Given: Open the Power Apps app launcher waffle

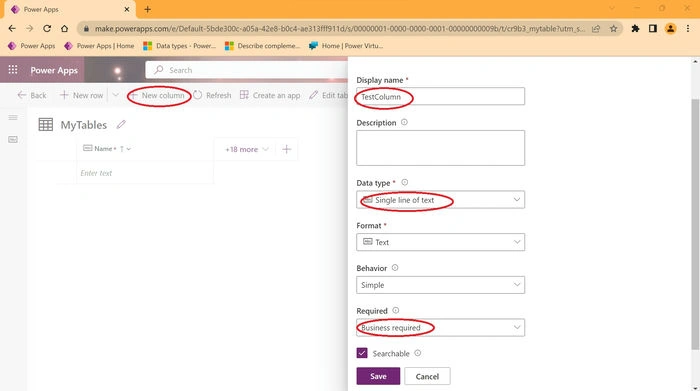Looking at the screenshot, I should point(13,70).
